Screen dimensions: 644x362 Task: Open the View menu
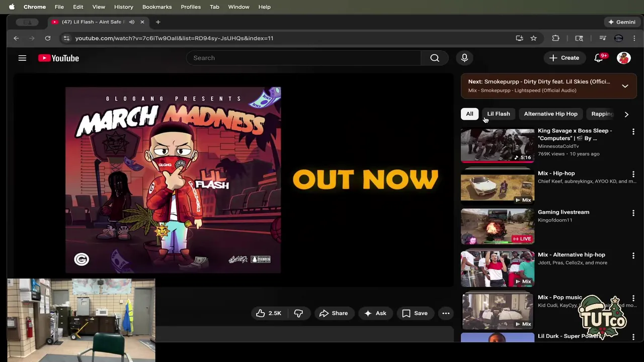(99, 7)
